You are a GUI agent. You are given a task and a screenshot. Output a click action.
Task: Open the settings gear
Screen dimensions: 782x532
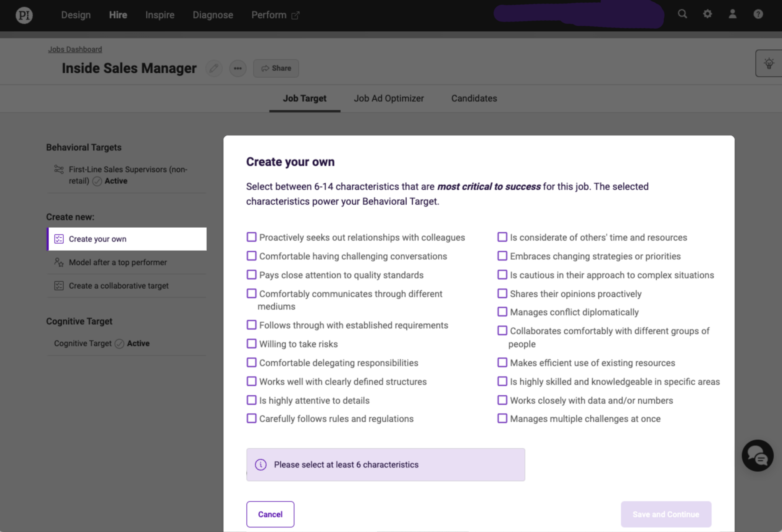[707, 14]
